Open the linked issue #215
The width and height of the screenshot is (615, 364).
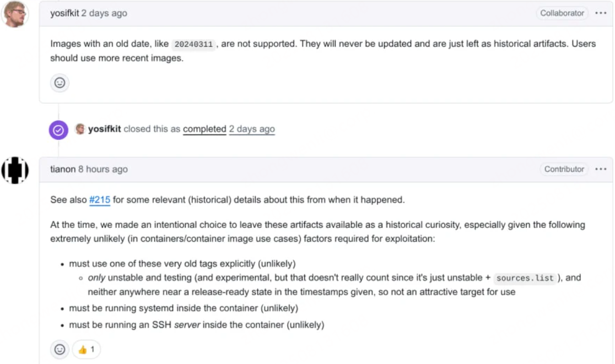point(100,200)
